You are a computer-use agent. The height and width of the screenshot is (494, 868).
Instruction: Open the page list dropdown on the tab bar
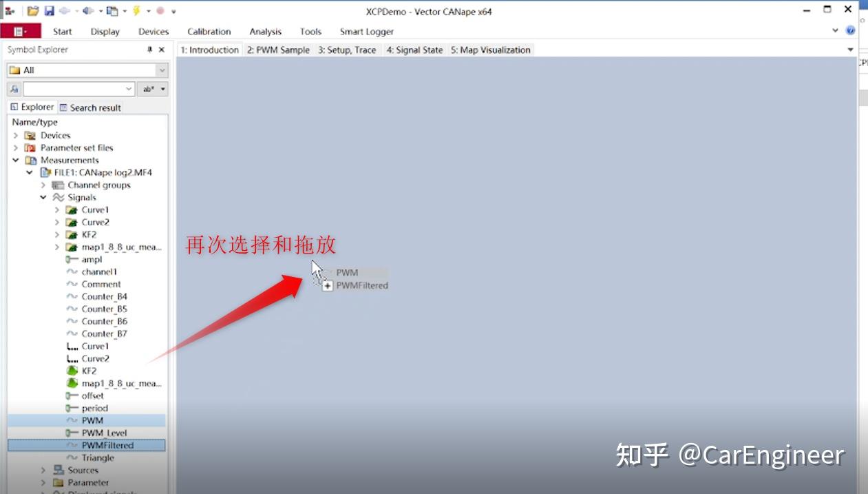coord(851,50)
